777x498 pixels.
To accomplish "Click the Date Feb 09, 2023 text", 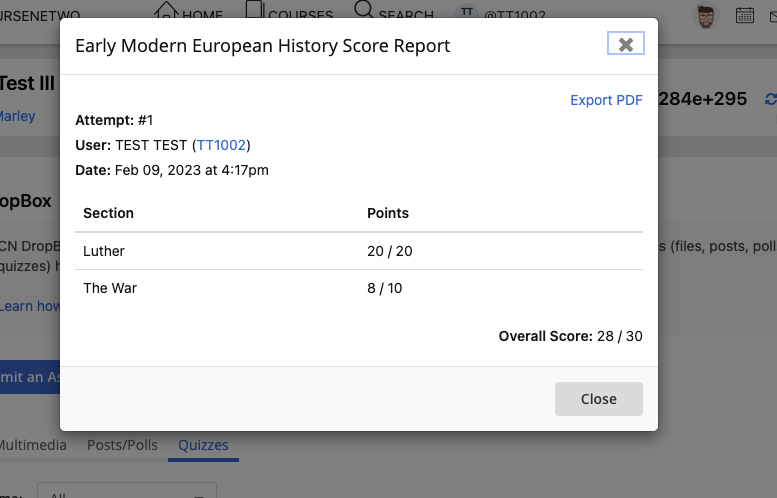I will coord(172,170).
